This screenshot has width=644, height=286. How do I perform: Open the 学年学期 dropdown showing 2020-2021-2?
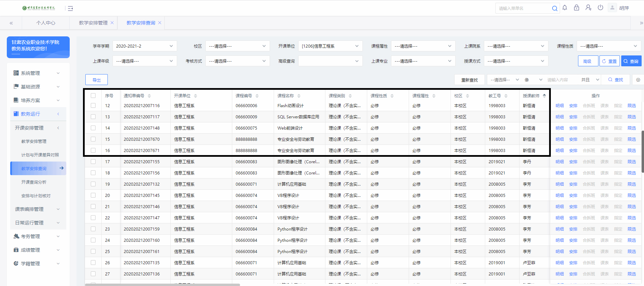click(x=145, y=46)
